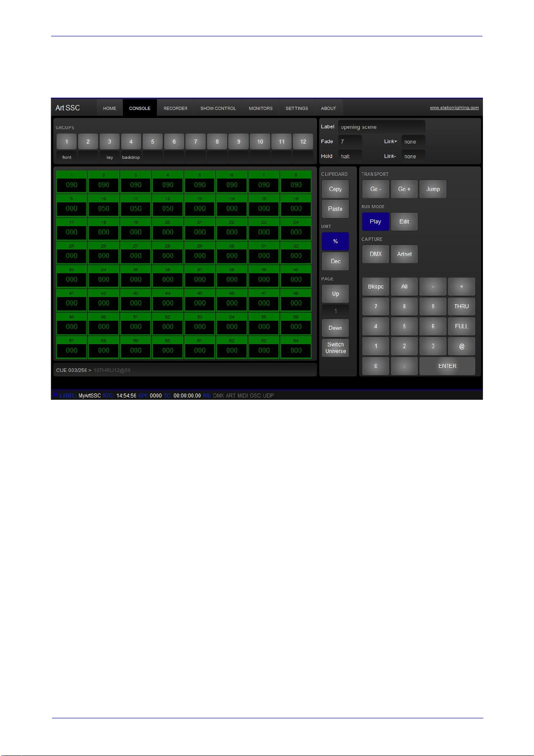Go to previous cue with Go -
Screen dimensions: 534x756
click(376, 189)
